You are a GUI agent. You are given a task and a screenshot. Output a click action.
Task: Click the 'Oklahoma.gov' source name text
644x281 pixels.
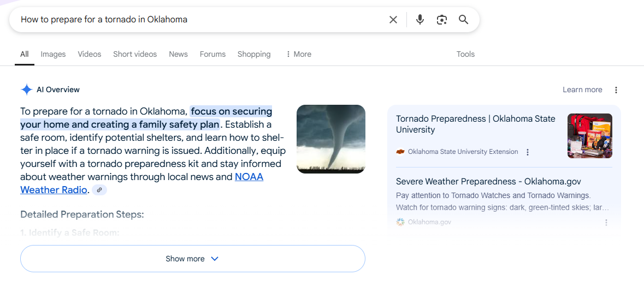coord(429,222)
